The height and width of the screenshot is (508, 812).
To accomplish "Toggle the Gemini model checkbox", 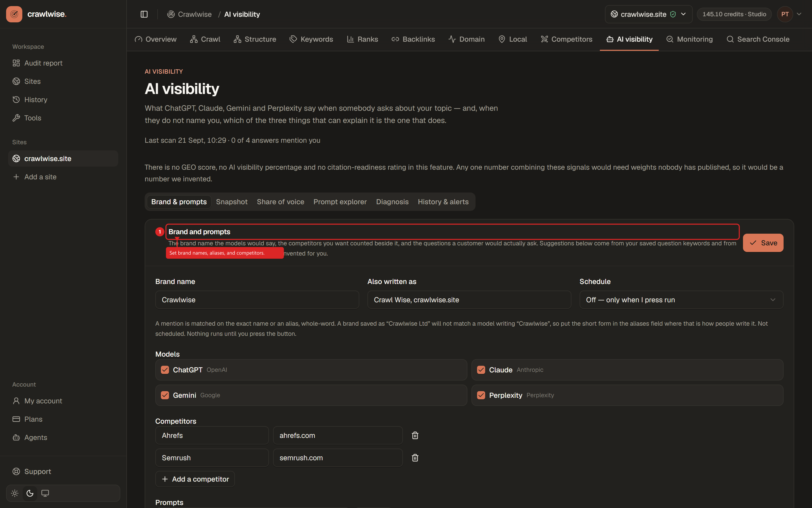I will point(165,395).
